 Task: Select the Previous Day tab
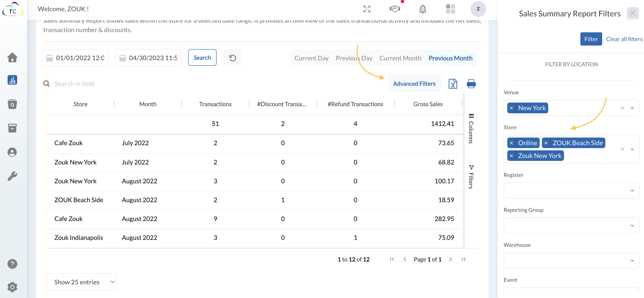pos(354,58)
